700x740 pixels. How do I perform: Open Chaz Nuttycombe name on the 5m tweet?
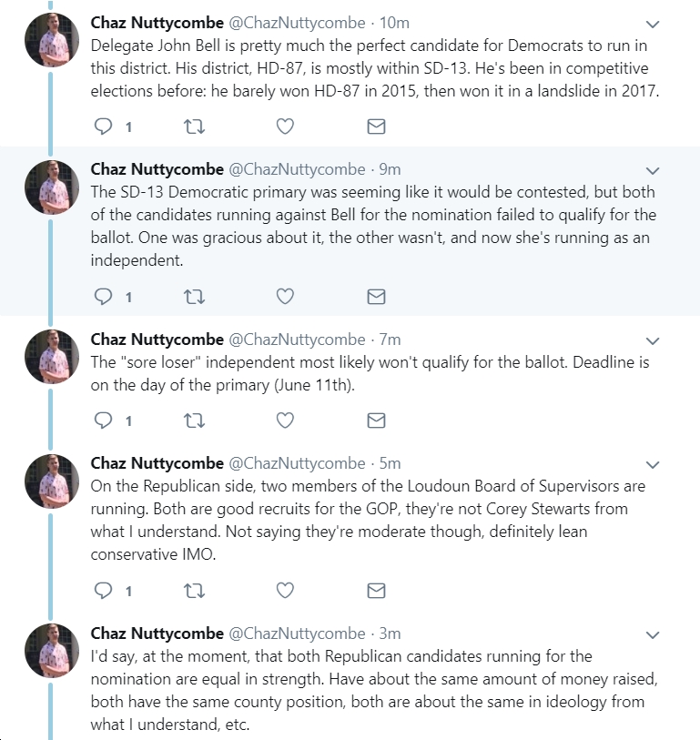(157, 463)
